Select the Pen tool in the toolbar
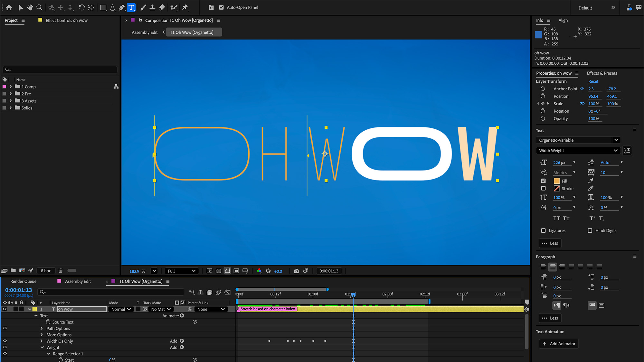The height and width of the screenshot is (362, 644). [122, 7]
